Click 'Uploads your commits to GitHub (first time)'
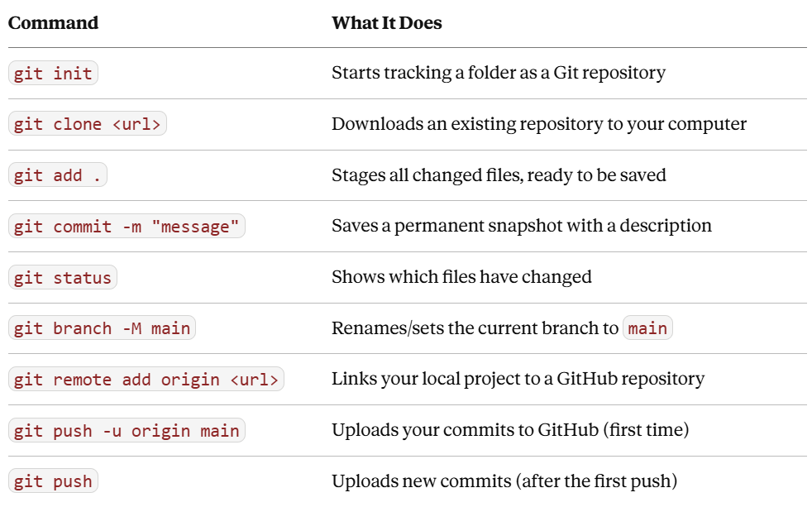 pos(510,430)
